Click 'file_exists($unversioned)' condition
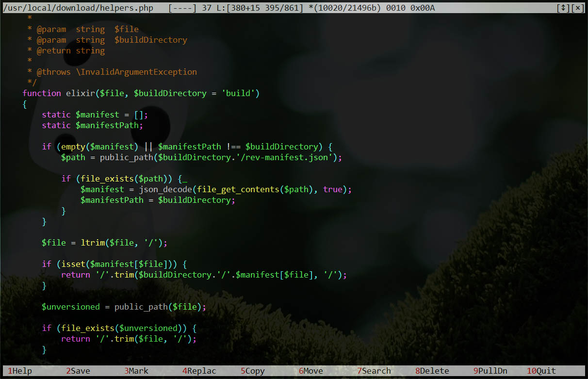This screenshot has height=379, width=588. pyautogui.click(x=122, y=328)
